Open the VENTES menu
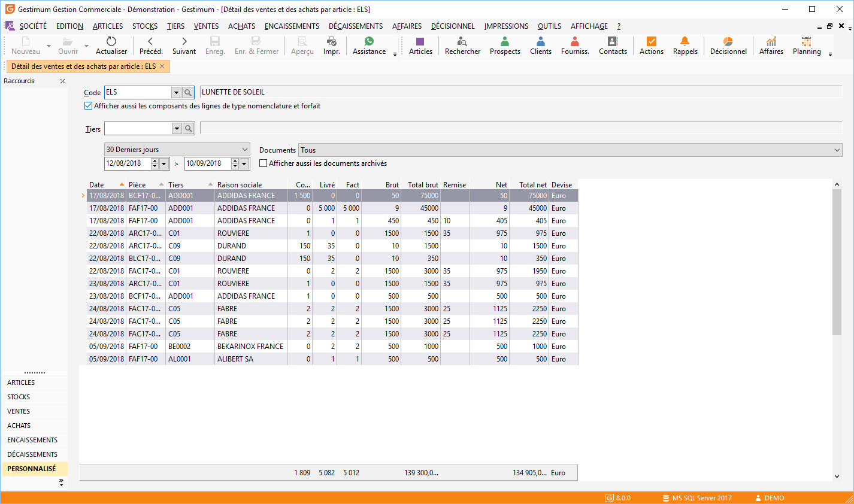854x504 pixels. pyautogui.click(x=206, y=26)
